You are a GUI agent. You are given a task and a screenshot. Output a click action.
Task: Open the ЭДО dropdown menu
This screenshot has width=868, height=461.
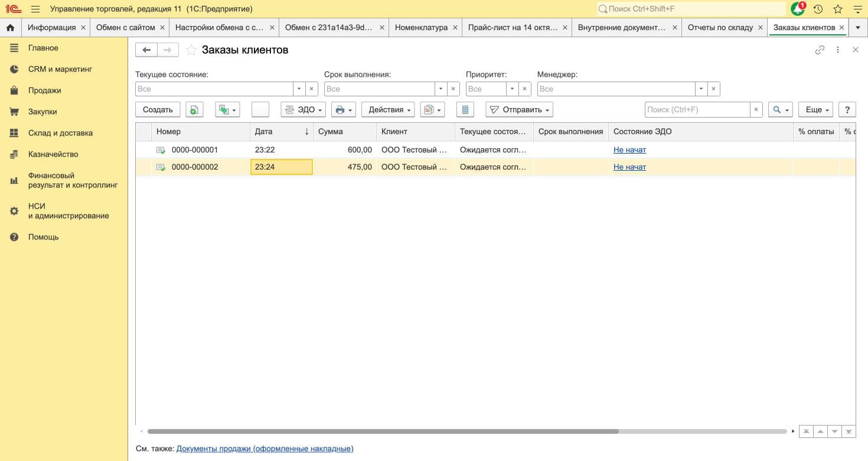304,109
